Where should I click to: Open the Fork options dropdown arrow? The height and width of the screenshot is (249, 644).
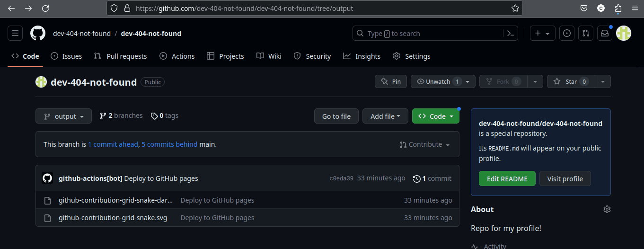[535, 82]
